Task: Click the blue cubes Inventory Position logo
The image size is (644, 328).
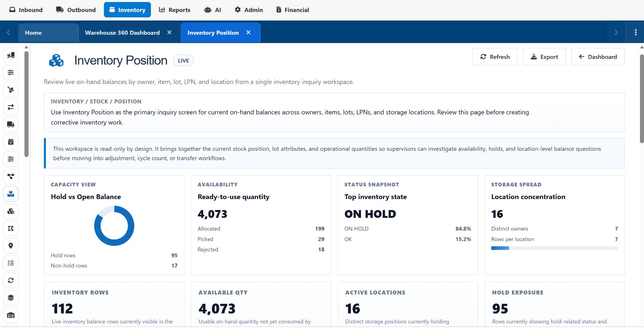Action: [x=56, y=60]
